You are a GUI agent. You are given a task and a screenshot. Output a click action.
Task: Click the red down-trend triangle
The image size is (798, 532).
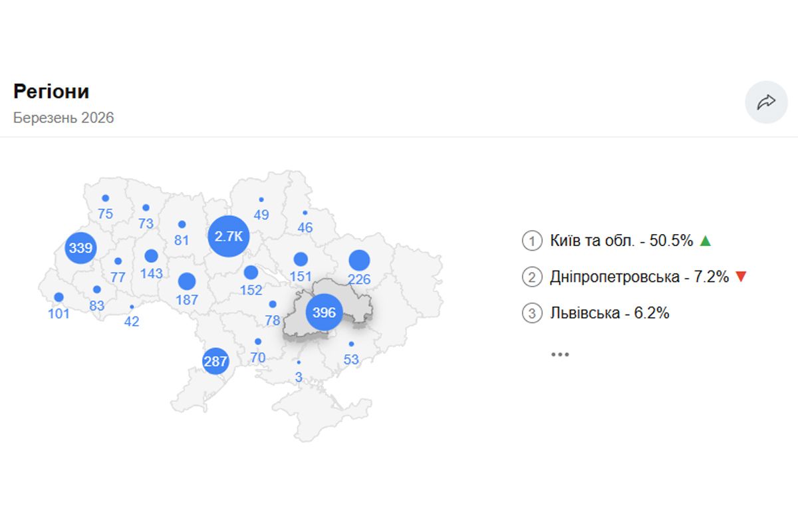tap(741, 277)
